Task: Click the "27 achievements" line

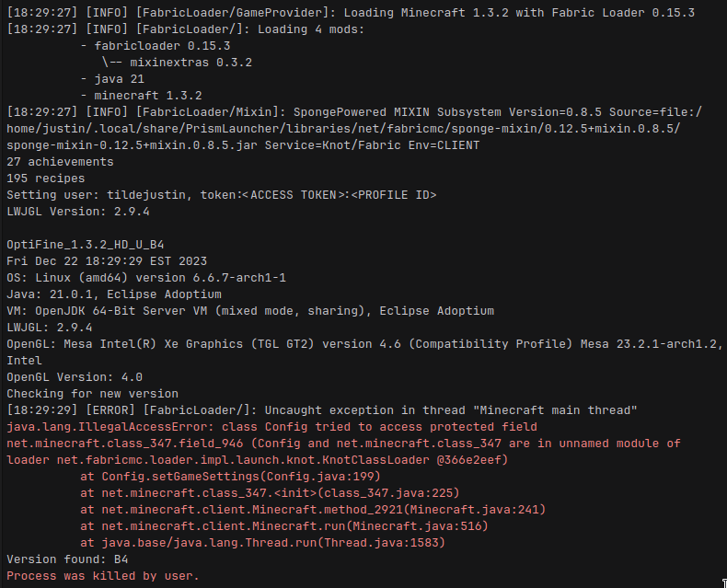Action: point(60,162)
